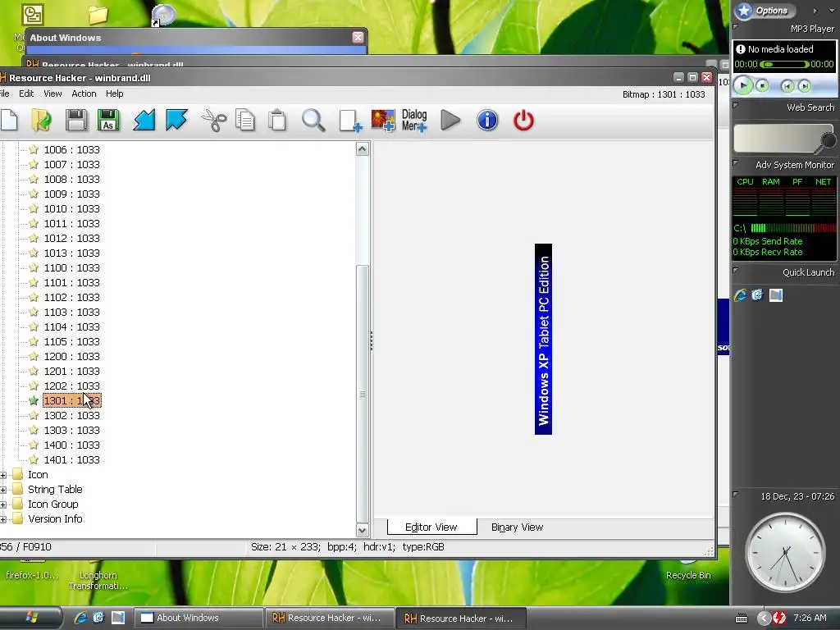The width and height of the screenshot is (840, 630).
Task: Click previous track in MP3 Player
Action: [x=787, y=85]
